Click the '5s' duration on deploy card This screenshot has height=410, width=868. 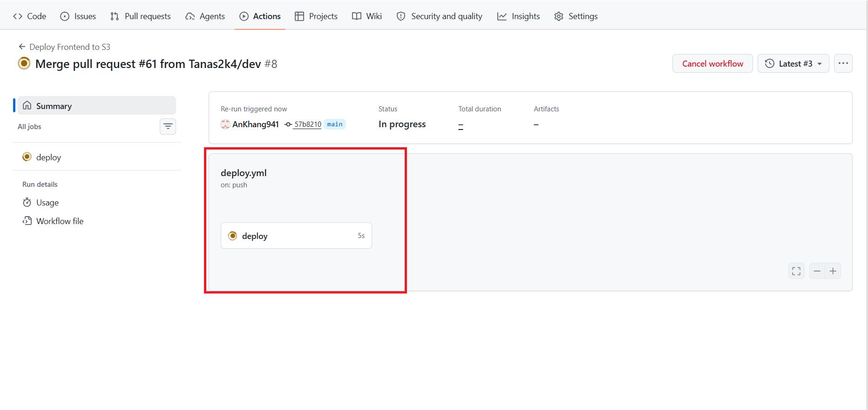click(361, 236)
